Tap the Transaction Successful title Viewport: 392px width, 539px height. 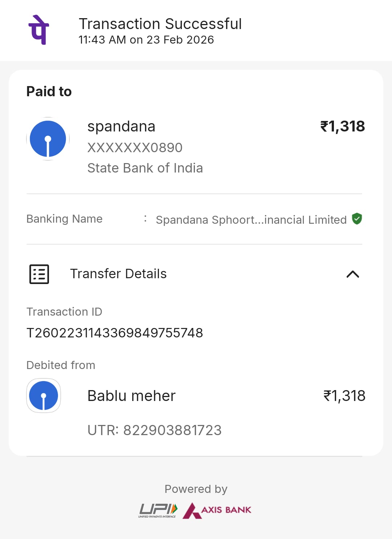tap(160, 24)
